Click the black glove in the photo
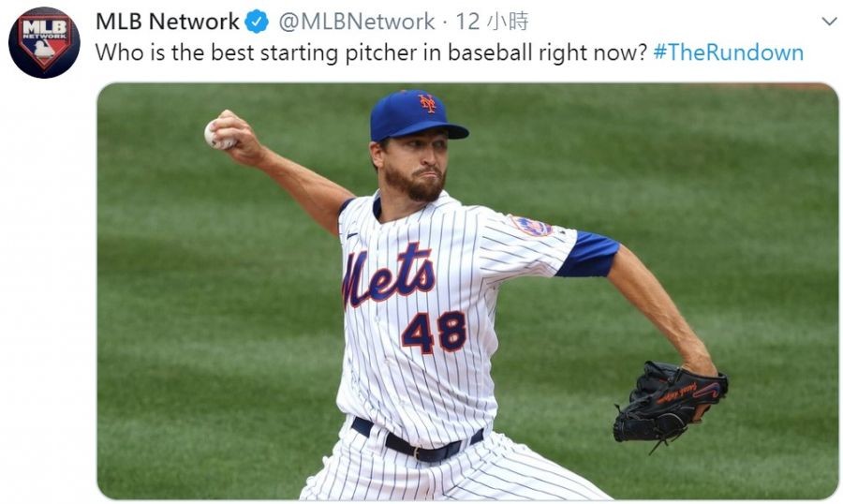This screenshot has width=843, height=504. coord(670,405)
